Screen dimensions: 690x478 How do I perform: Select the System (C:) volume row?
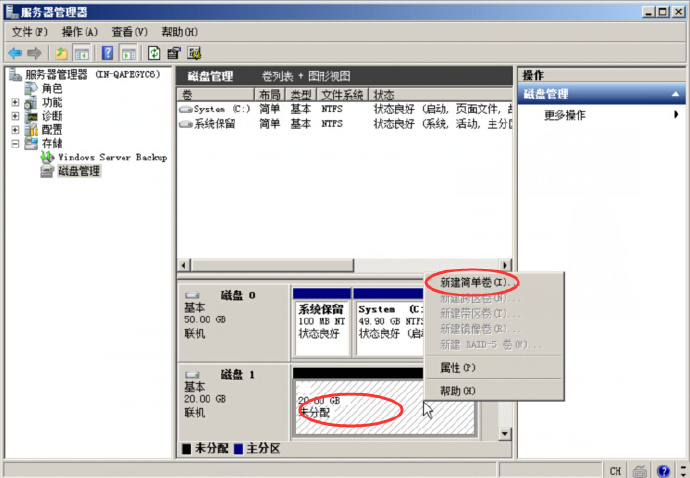pyautogui.click(x=214, y=109)
